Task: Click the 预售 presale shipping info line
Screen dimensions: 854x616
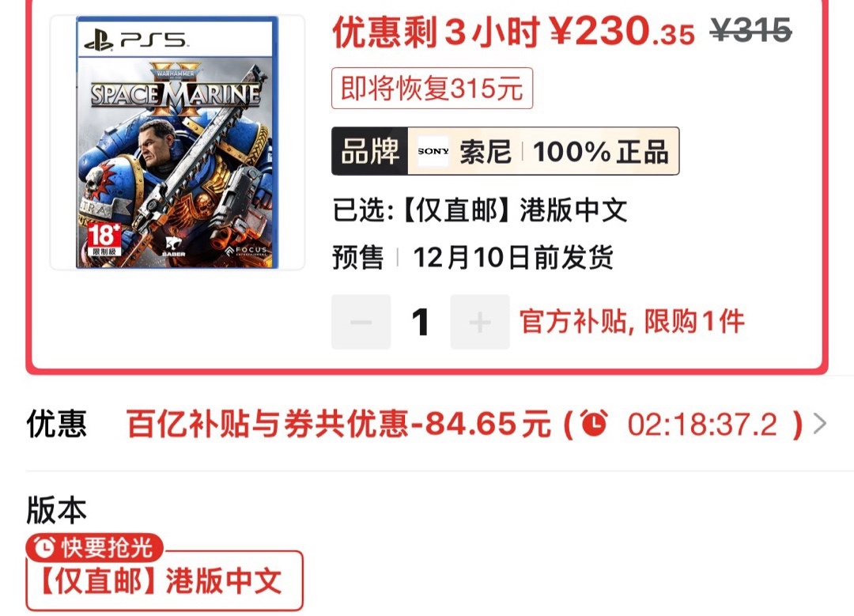Action: coord(473,257)
